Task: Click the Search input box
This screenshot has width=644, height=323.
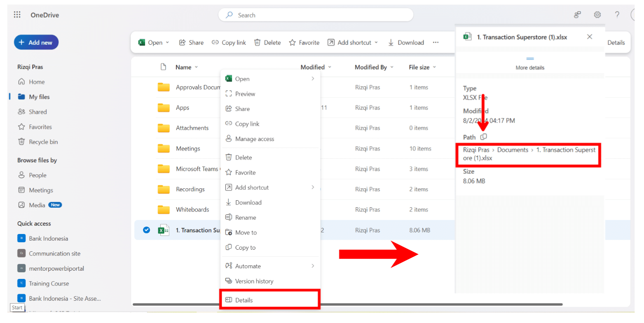Action: 316,15
